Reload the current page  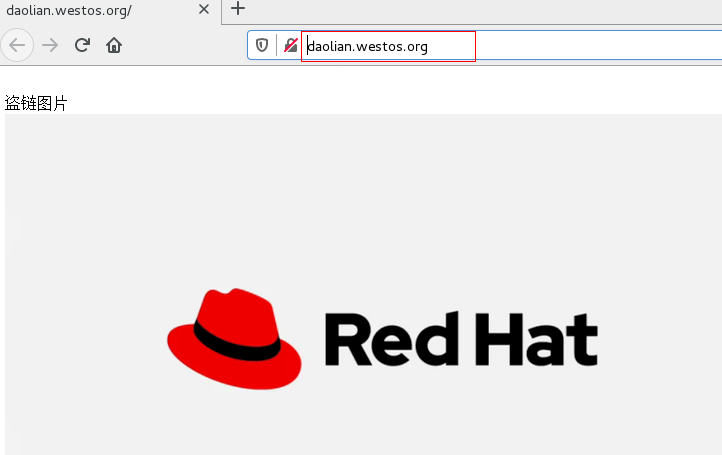click(x=82, y=45)
